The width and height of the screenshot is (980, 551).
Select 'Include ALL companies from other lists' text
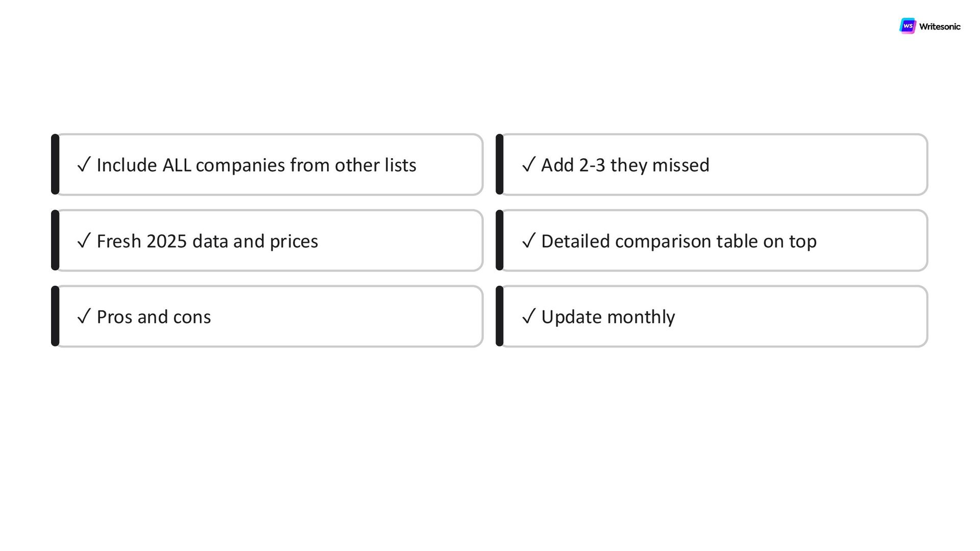(x=256, y=165)
